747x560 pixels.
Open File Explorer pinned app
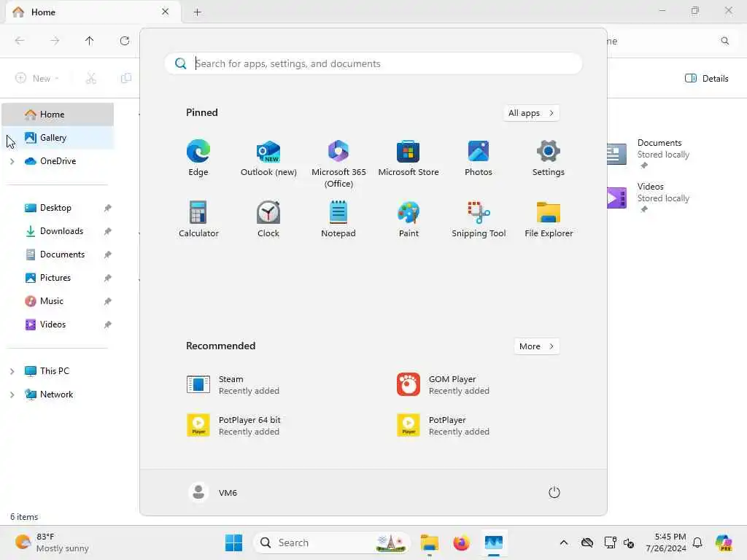549,219
